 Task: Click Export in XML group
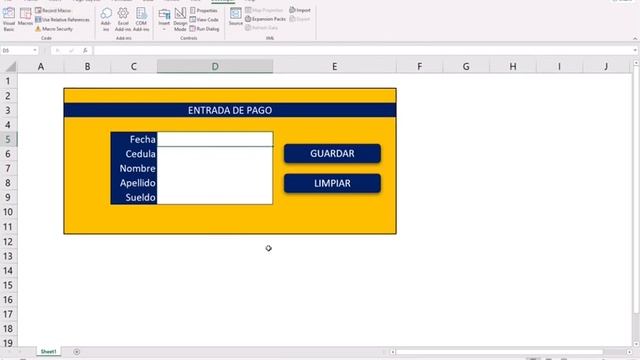coord(300,19)
